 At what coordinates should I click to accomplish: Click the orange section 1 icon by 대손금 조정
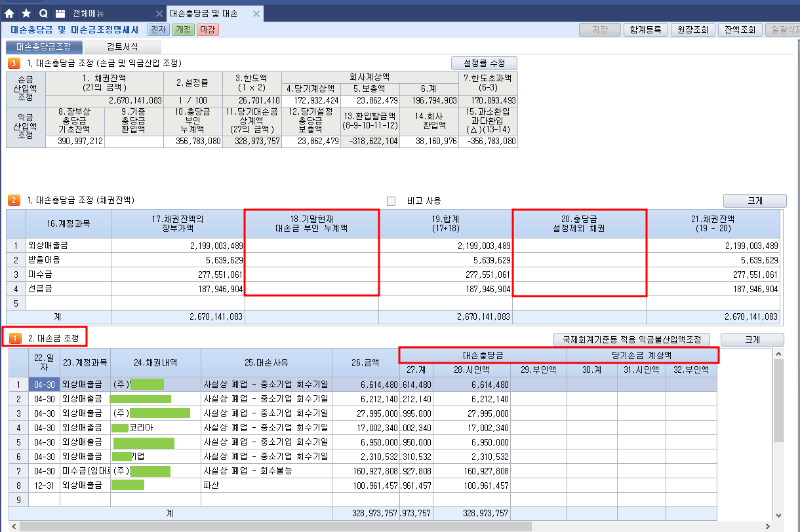click(x=16, y=338)
